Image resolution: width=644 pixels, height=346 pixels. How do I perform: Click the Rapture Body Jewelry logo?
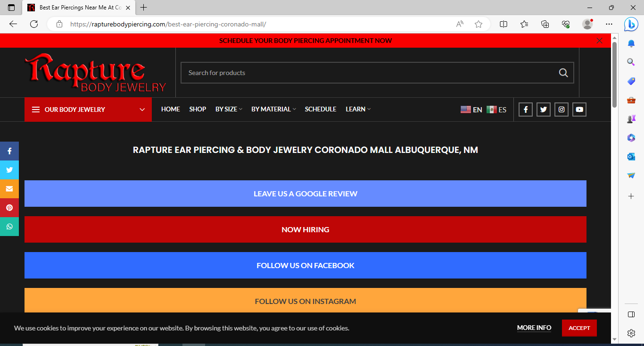click(95, 73)
